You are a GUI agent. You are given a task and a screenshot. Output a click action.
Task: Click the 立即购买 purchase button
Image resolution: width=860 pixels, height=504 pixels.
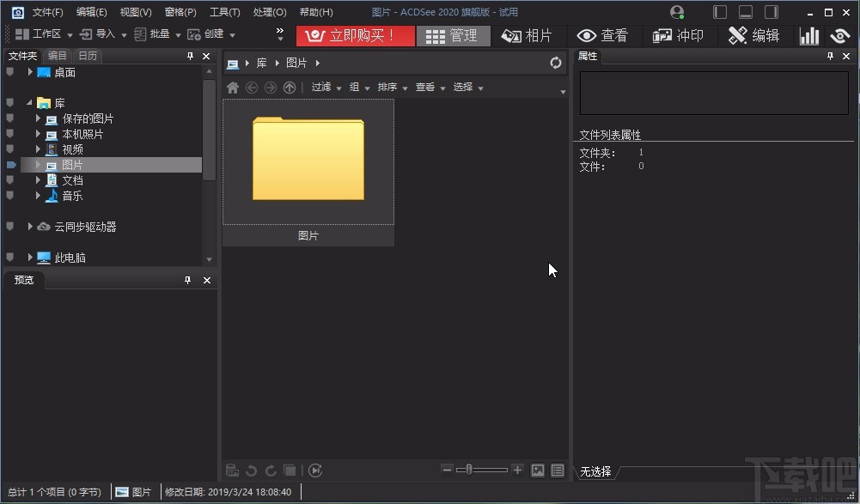[x=356, y=36]
